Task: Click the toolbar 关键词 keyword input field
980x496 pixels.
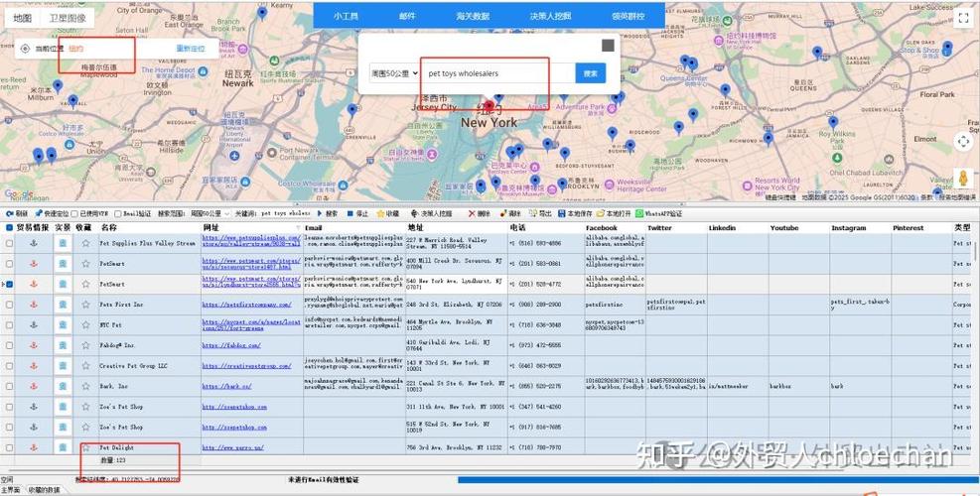Action: [286, 213]
